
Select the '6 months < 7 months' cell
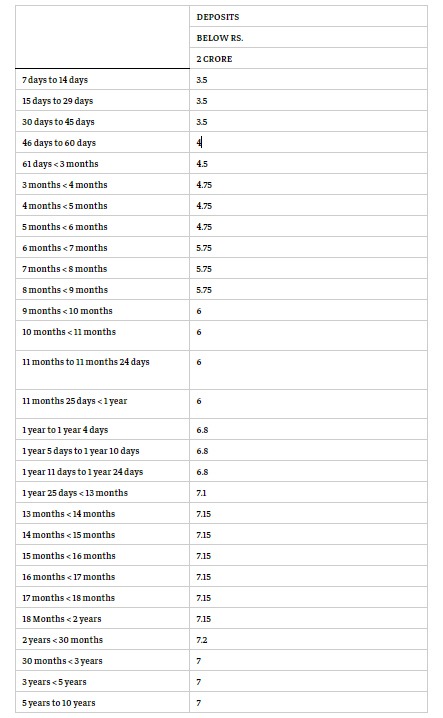(x=102, y=248)
